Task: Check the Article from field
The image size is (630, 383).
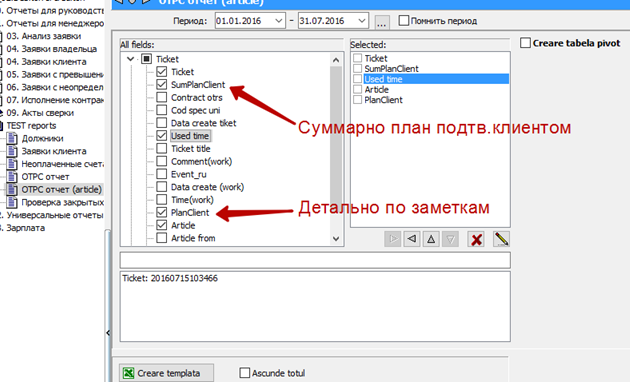Action: (x=162, y=238)
